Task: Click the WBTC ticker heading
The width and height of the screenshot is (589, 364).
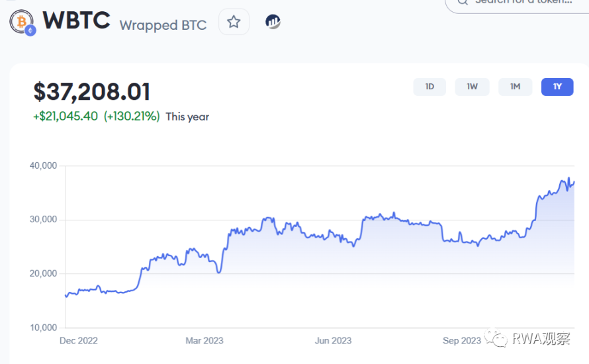Action: pyautogui.click(x=76, y=21)
